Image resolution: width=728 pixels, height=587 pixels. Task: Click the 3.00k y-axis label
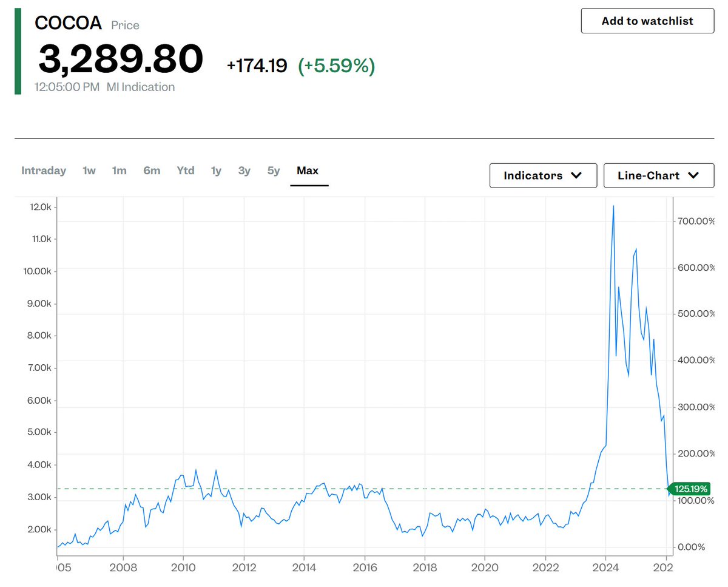[x=39, y=497]
